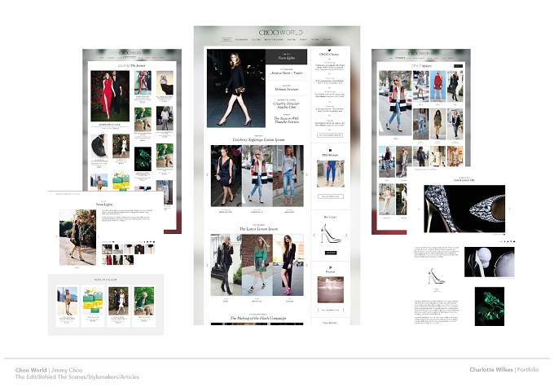The height and width of the screenshot is (392, 554).
Task: Click the crystal shoe article image
Action: point(464,209)
